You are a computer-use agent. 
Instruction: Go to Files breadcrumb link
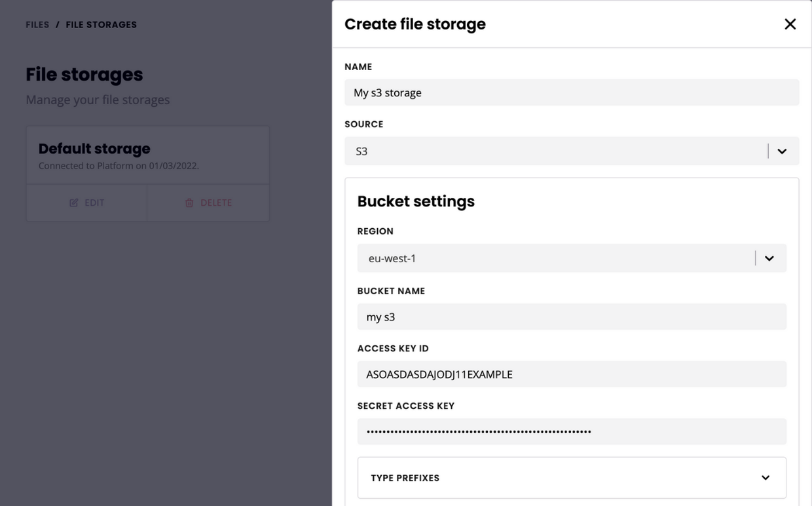tap(37, 25)
